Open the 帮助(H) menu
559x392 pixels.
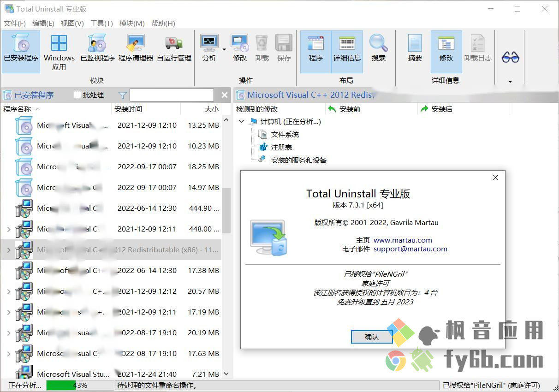click(163, 23)
